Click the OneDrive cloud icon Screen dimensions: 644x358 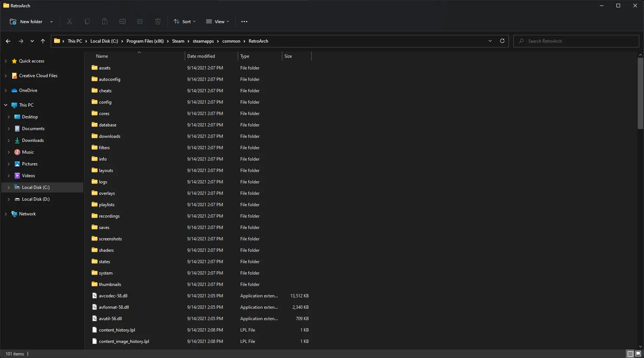(14, 90)
